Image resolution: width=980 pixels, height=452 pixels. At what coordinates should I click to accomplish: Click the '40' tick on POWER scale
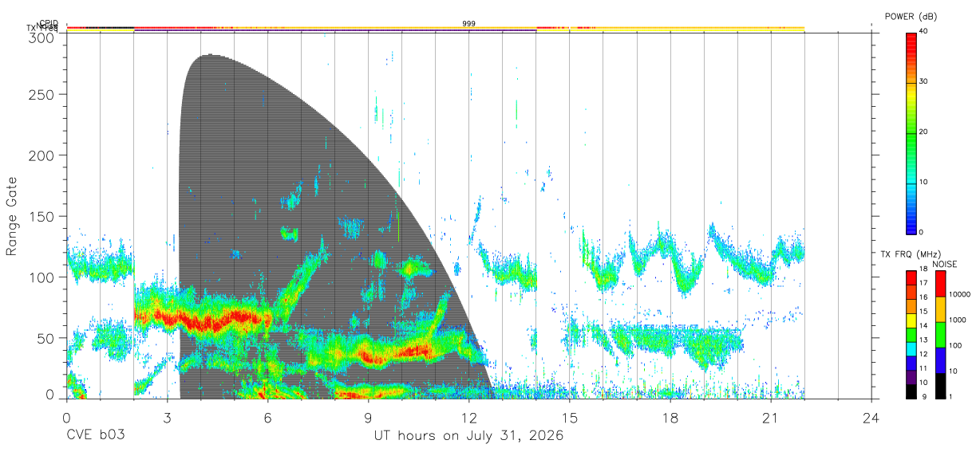[x=924, y=32]
